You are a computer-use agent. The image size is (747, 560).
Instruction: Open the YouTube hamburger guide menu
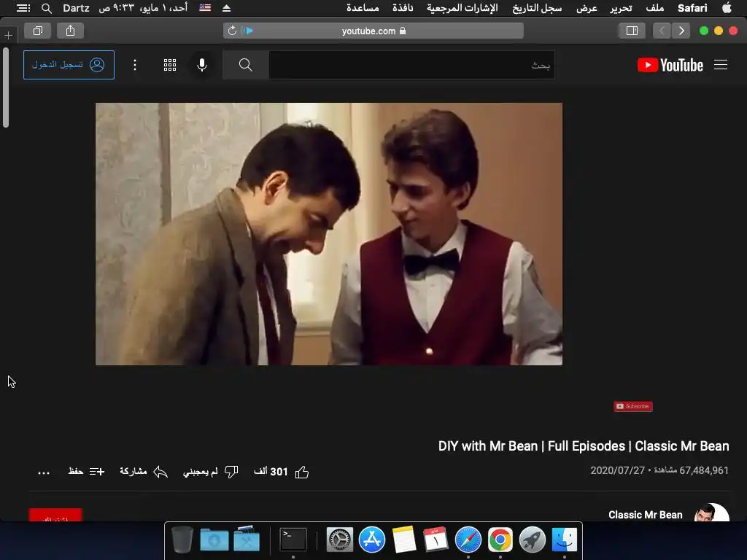coord(720,65)
